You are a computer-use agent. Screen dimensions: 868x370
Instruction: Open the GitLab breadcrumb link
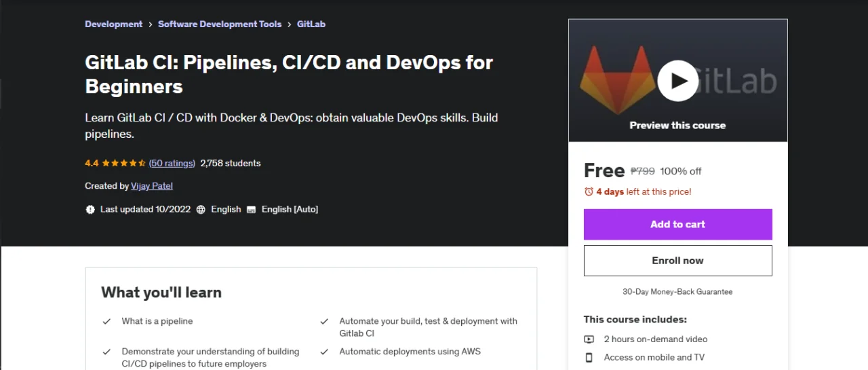(x=311, y=24)
